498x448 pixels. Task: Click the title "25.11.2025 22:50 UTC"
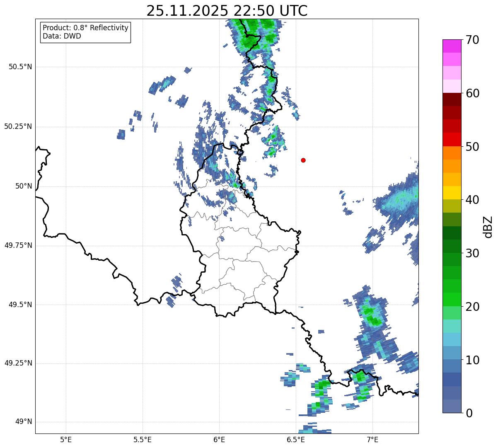(x=227, y=10)
